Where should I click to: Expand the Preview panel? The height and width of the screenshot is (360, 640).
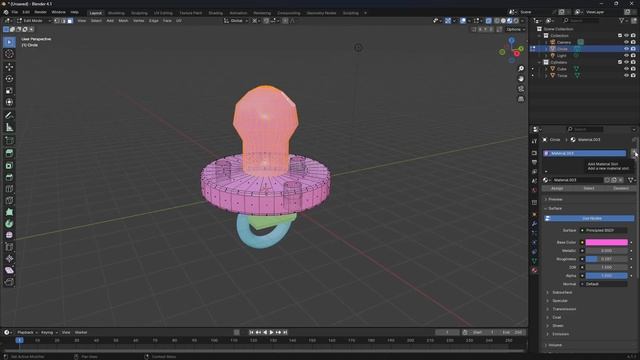click(555, 199)
